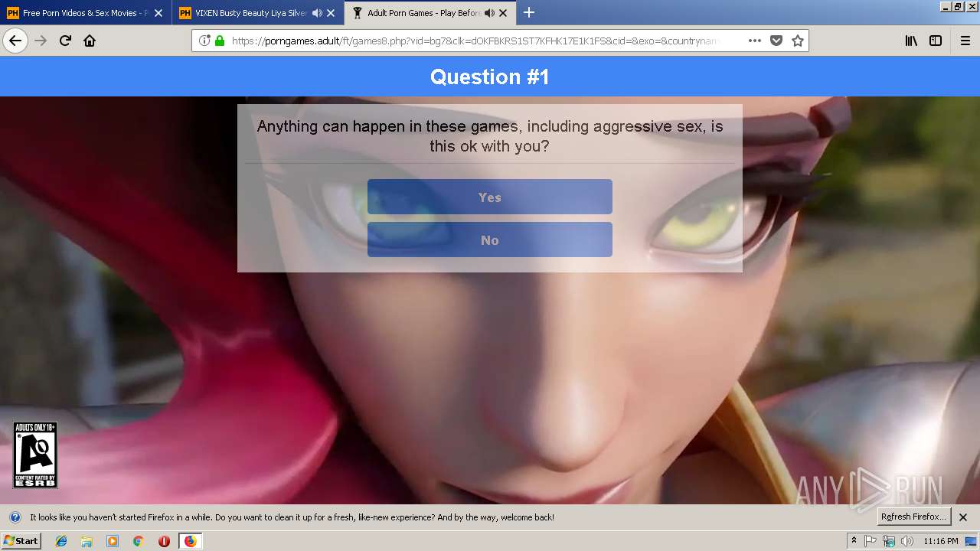The width and height of the screenshot is (980, 551).
Task: Reload the current page
Action: [65, 41]
